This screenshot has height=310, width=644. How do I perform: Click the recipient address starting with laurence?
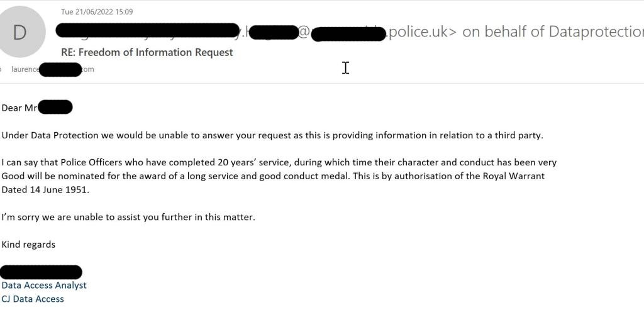(x=25, y=69)
